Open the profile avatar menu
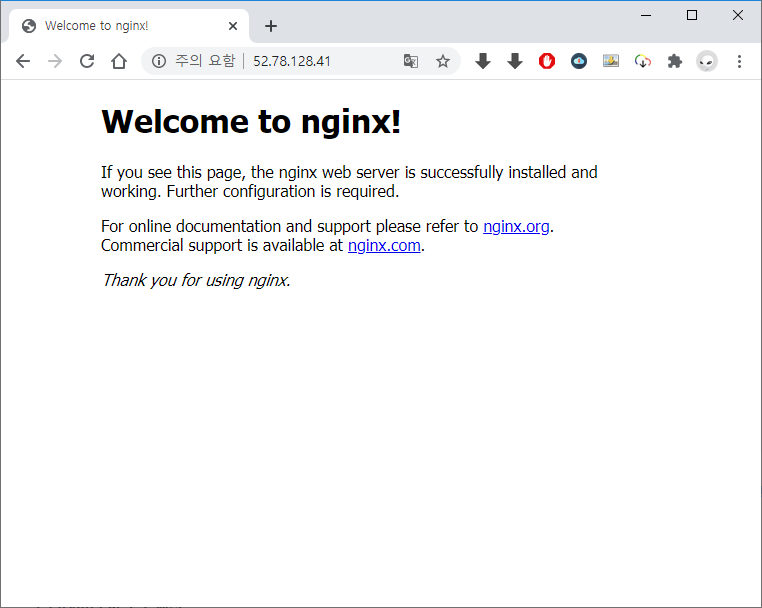 [707, 61]
